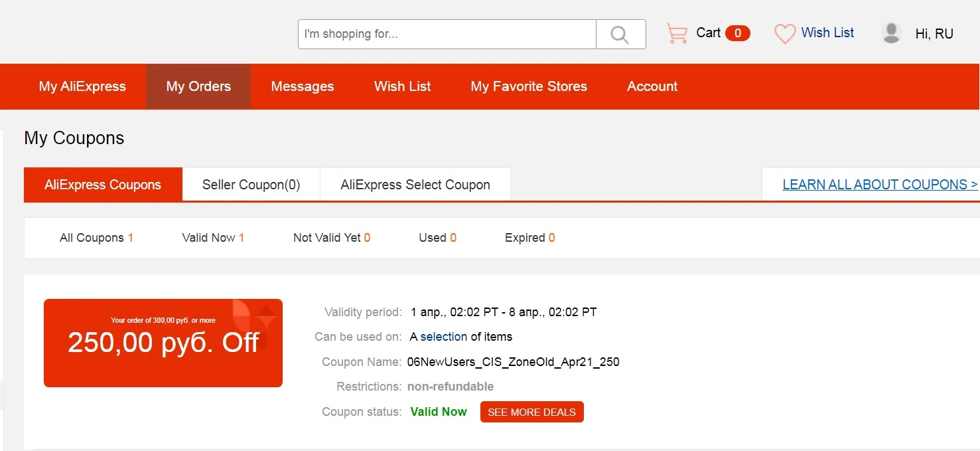Open Messages in navigation bar

tap(303, 86)
